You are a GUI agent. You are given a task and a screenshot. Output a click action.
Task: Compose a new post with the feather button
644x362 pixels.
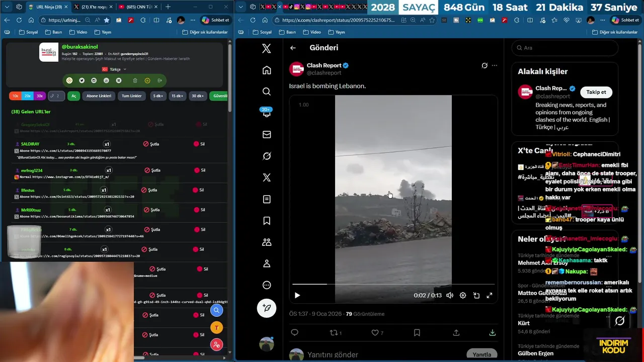pyautogui.click(x=267, y=308)
